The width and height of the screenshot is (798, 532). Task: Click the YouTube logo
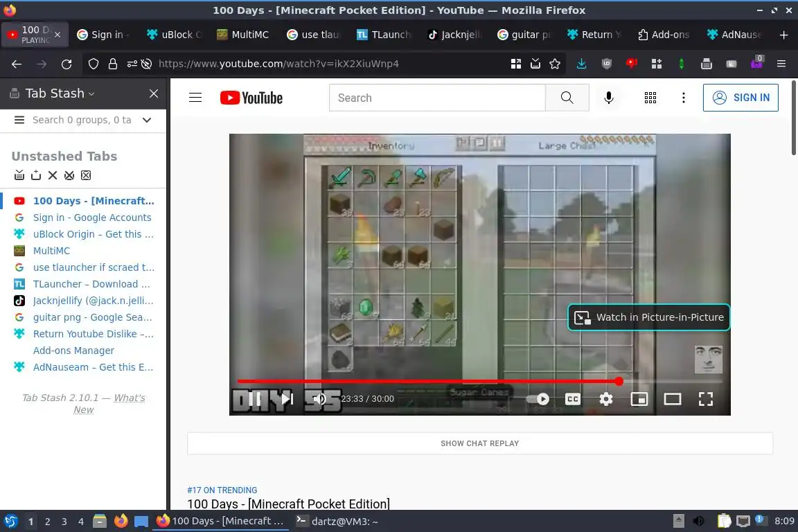(251, 97)
